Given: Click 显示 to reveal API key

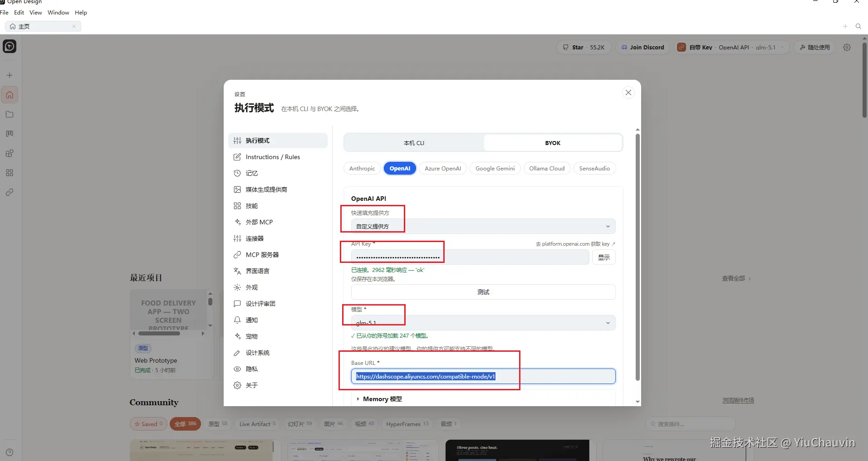Looking at the screenshot, I should pyautogui.click(x=604, y=257).
